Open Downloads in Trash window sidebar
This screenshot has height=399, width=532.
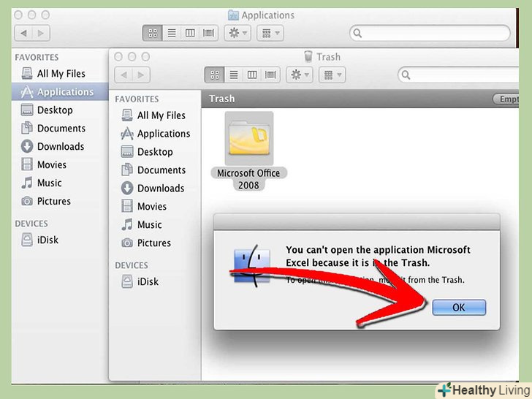(x=153, y=189)
